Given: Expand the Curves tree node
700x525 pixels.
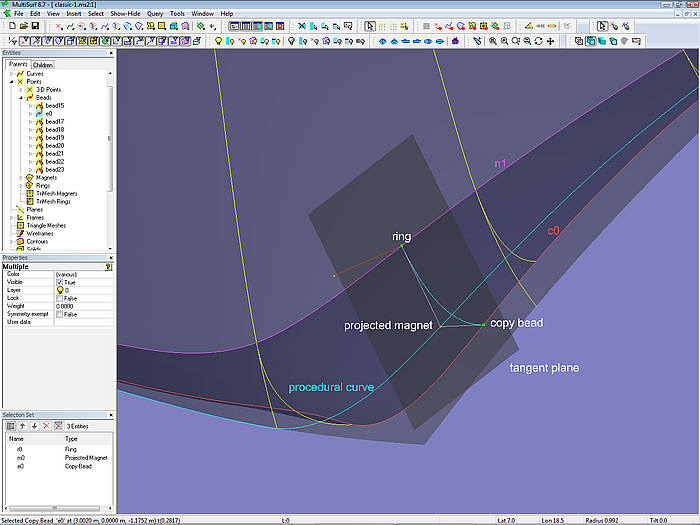Looking at the screenshot, I should point(12,73).
